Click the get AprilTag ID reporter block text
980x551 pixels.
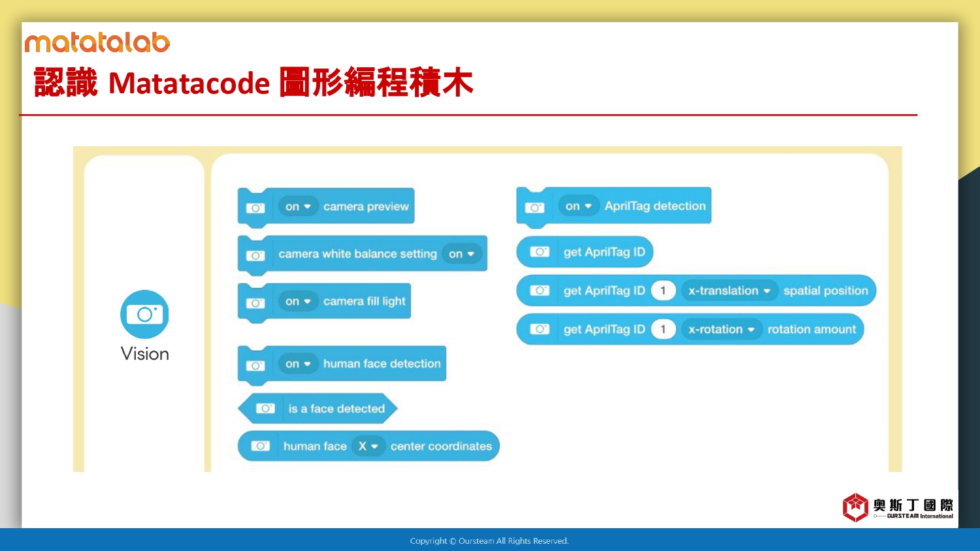(x=604, y=252)
